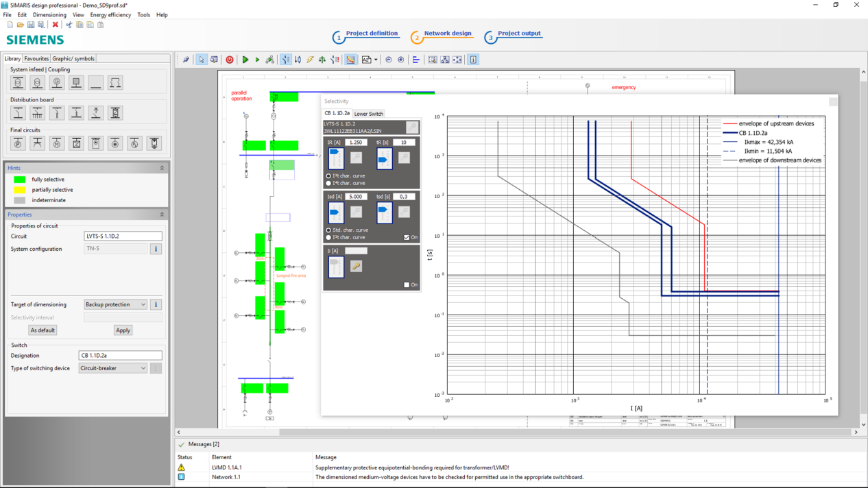Click the red power icon in toolbar

point(230,60)
